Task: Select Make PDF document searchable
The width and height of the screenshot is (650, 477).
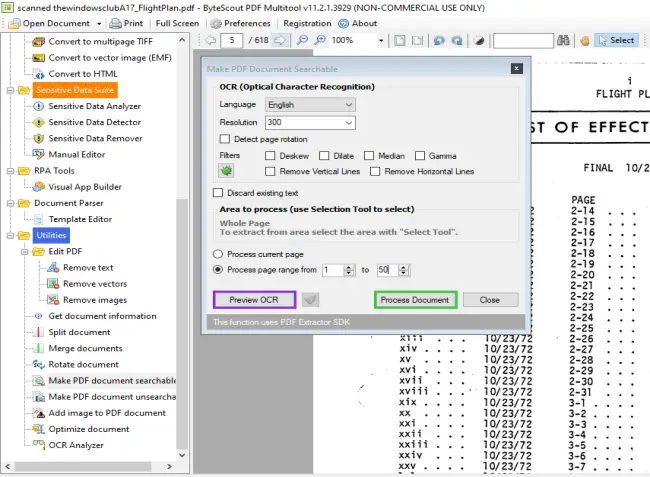Action: pyautogui.click(x=112, y=380)
